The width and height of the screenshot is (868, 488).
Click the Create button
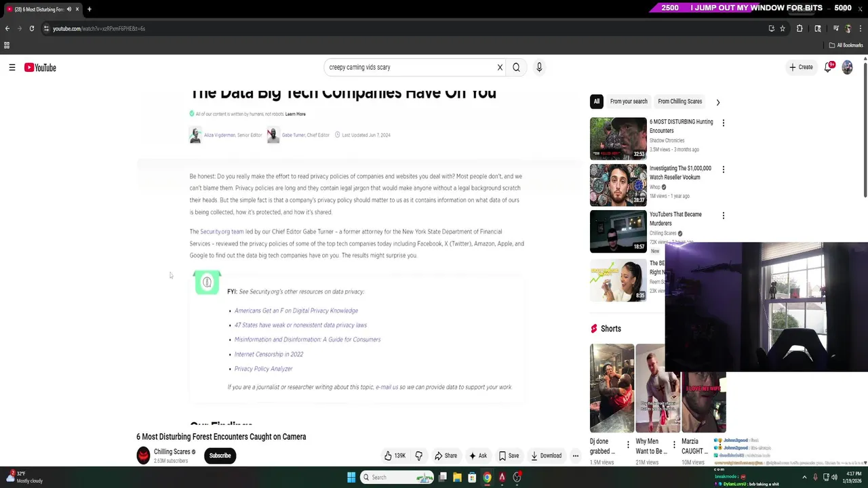[x=801, y=67]
